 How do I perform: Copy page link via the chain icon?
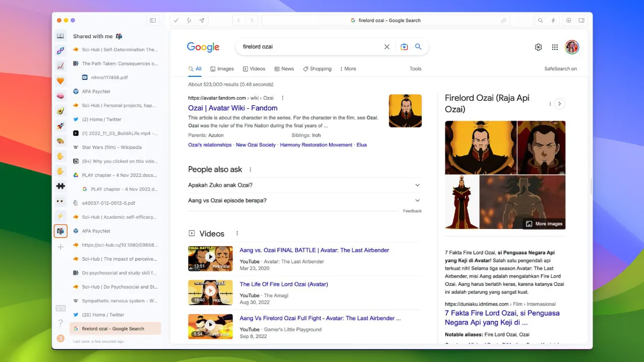pyautogui.click(x=503, y=20)
